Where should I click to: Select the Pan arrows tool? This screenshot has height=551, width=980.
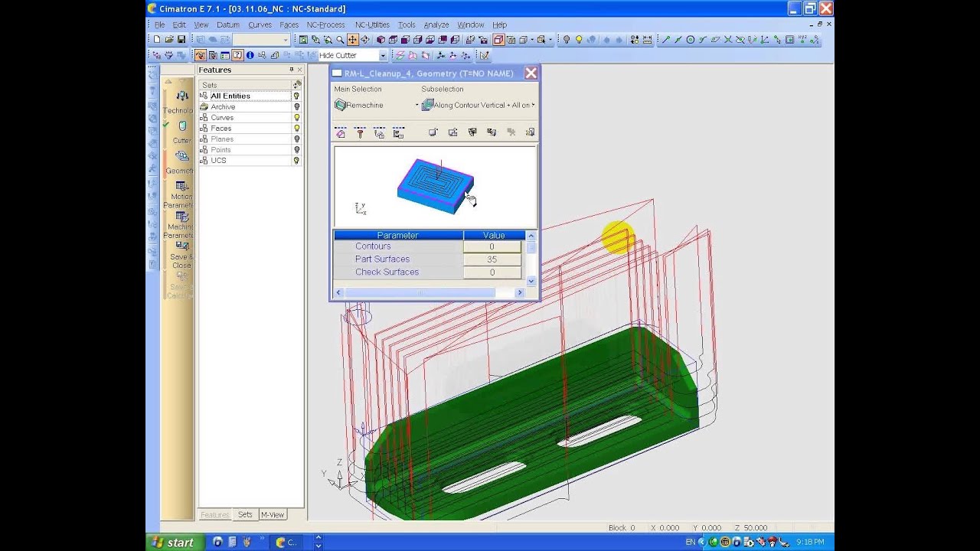(x=352, y=40)
